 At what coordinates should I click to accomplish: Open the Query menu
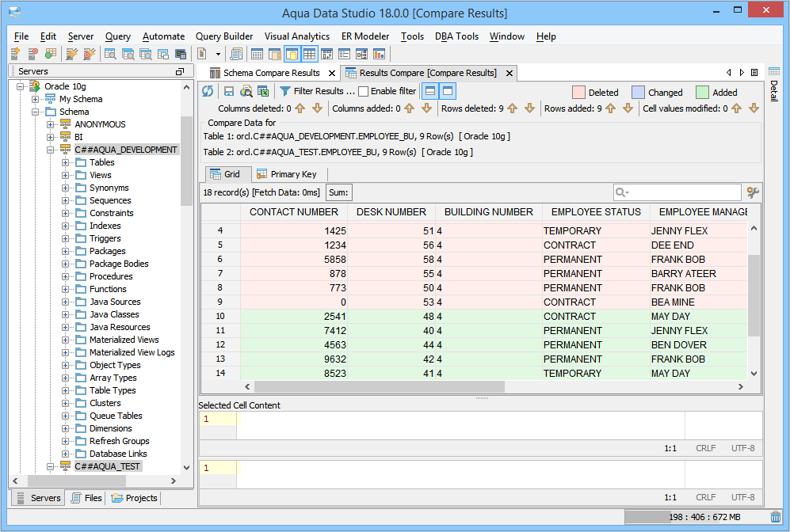pyautogui.click(x=118, y=36)
